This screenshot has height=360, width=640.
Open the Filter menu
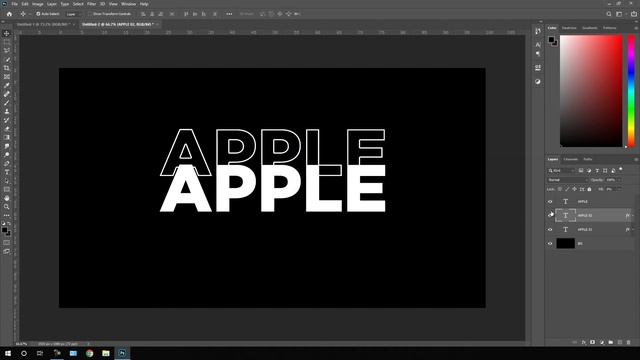point(91,4)
